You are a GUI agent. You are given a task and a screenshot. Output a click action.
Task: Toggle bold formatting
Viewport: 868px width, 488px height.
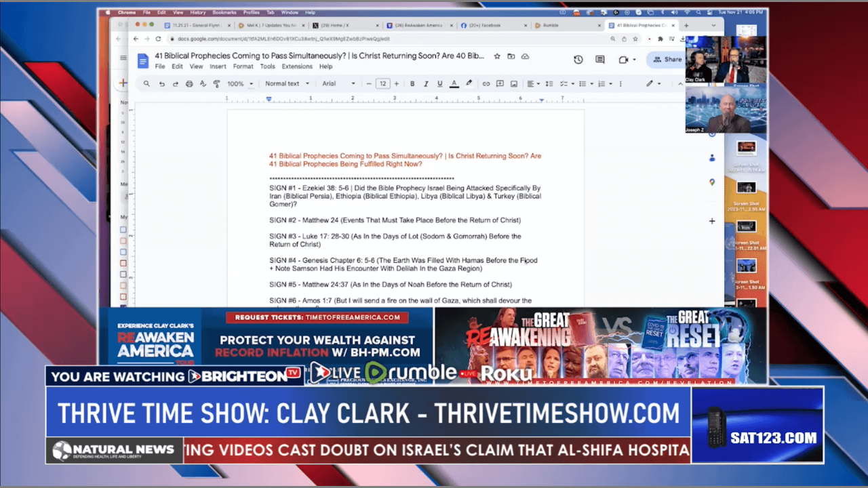tap(412, 84)
